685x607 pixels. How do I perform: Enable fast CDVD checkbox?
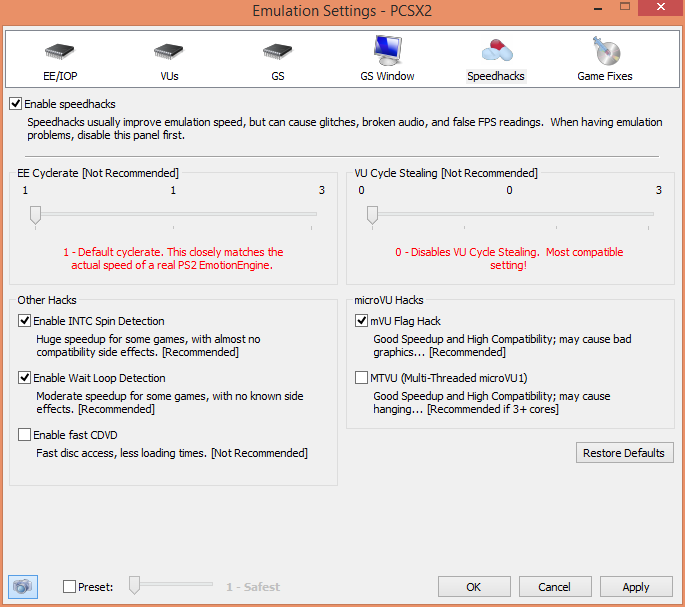point(24,434)
